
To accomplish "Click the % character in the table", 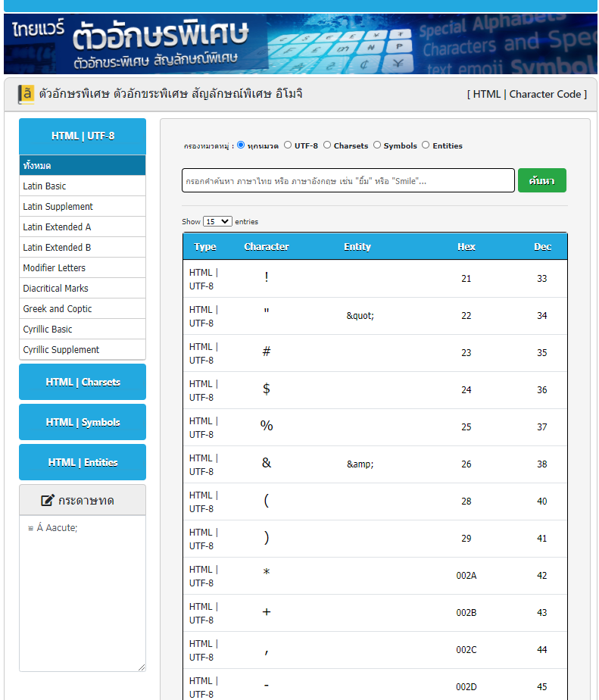I will 267,426.
